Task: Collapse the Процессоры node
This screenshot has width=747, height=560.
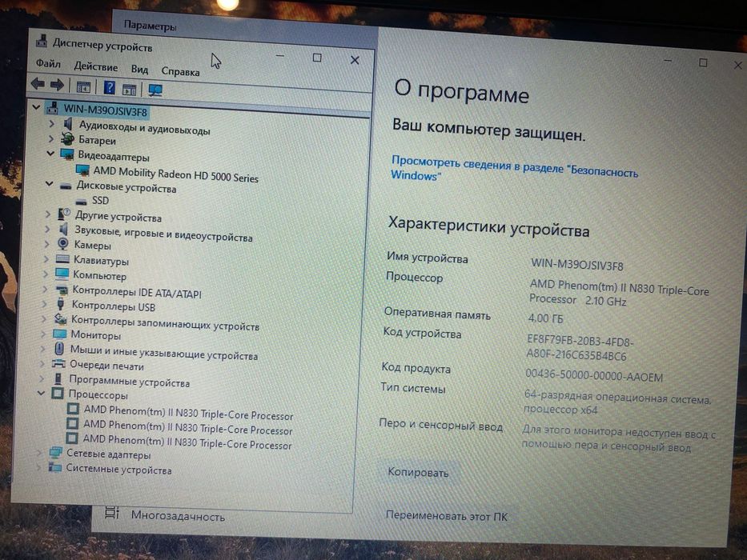Action: pyautogui.click(x=41, y=394)
